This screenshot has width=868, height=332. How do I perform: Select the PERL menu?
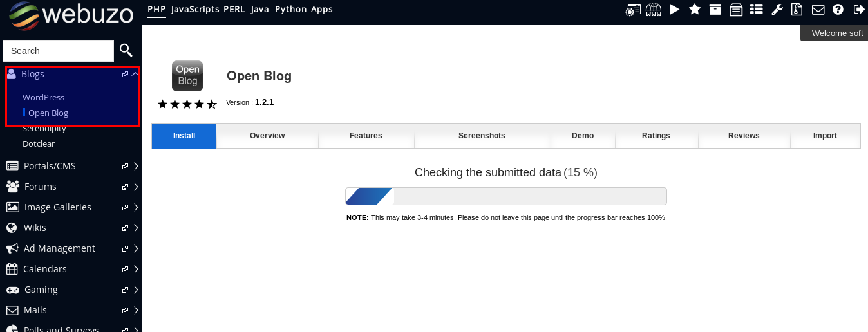[234, 9]
